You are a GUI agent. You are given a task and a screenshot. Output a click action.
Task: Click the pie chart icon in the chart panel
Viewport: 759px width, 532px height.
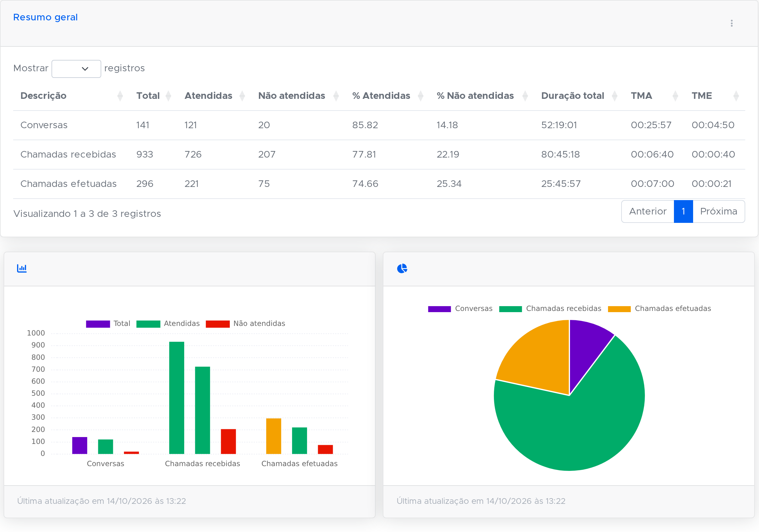coord(402,268)
